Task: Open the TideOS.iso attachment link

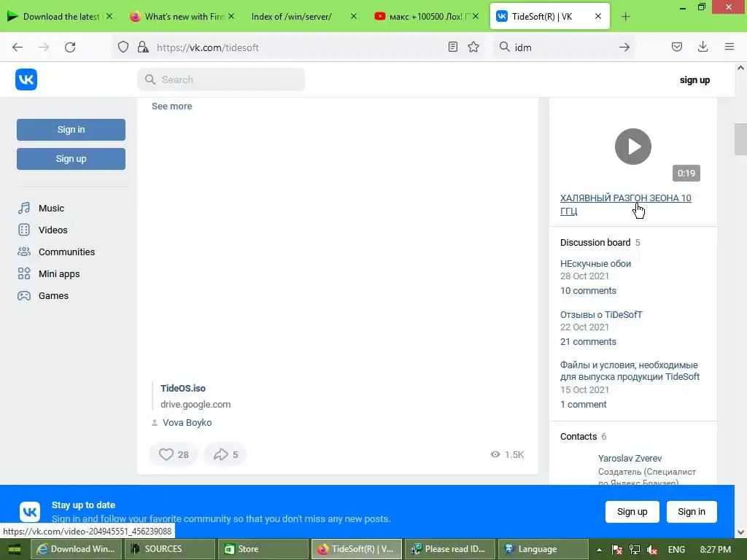Action: 183,388
